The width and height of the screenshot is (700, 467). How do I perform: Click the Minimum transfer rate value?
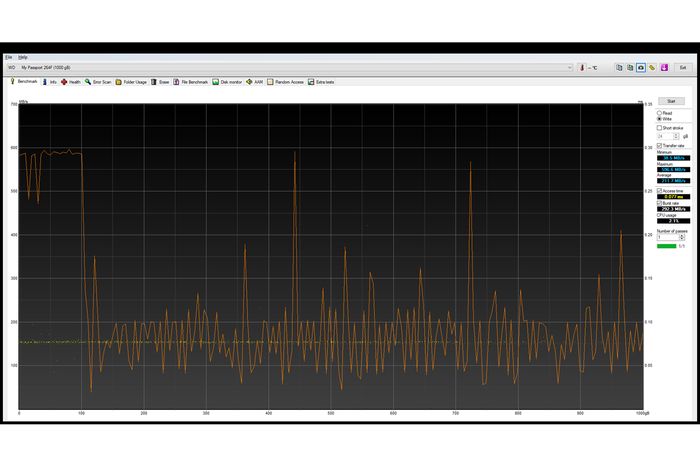(673, 158)
